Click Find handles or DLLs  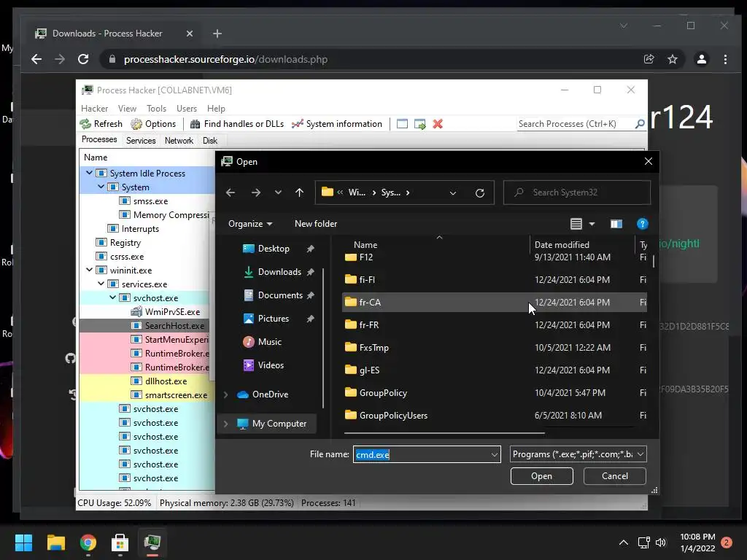point(237,124)
